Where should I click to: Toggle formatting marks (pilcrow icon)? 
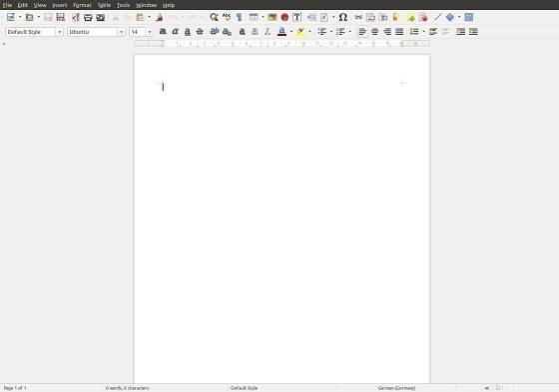coord(239,17)
